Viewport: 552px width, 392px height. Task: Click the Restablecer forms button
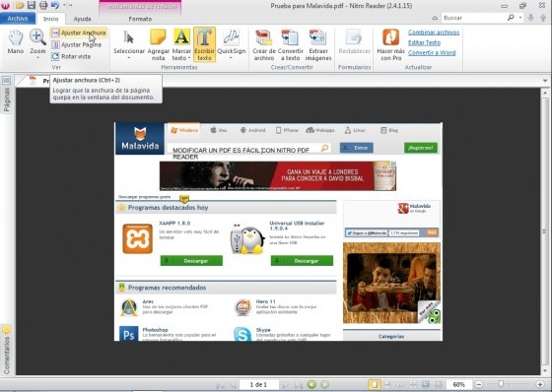pyautogui.click(x=354, y=42)
